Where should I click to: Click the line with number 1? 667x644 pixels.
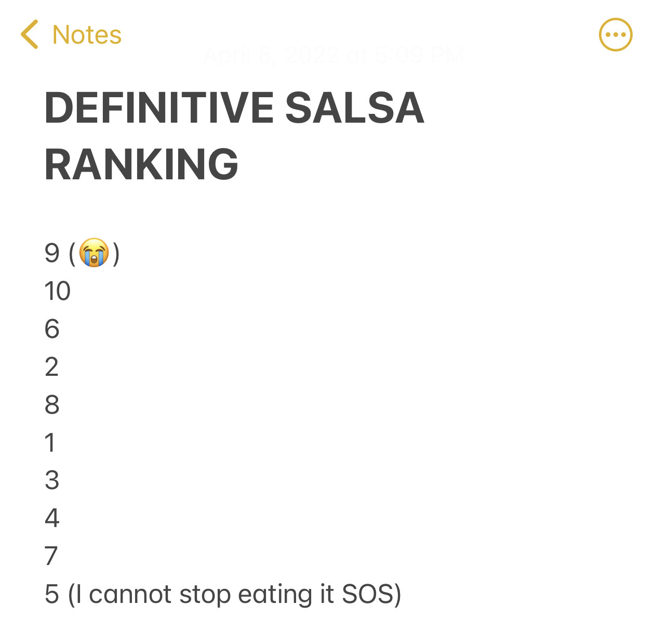50,443
